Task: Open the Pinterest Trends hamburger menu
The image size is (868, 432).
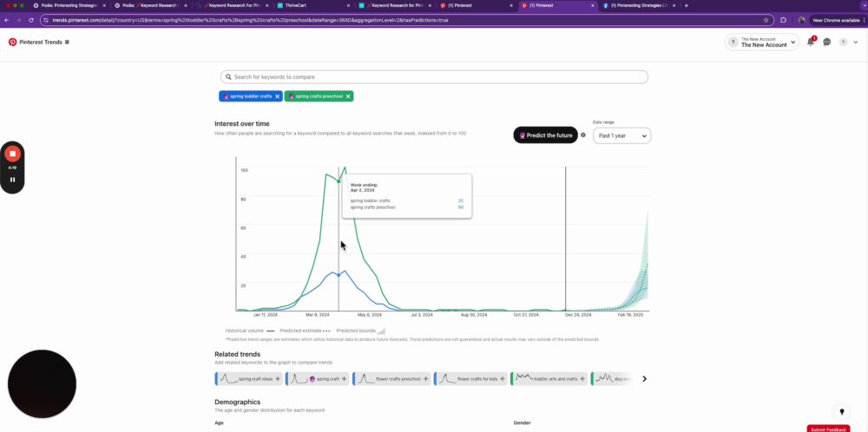Action: click(x=67, y=42)
